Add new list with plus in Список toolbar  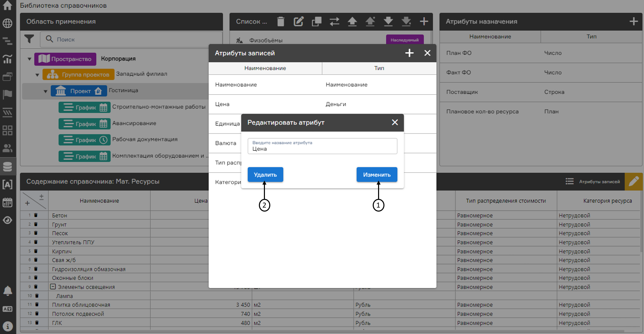pyautogui.click(x=424, y=21)
